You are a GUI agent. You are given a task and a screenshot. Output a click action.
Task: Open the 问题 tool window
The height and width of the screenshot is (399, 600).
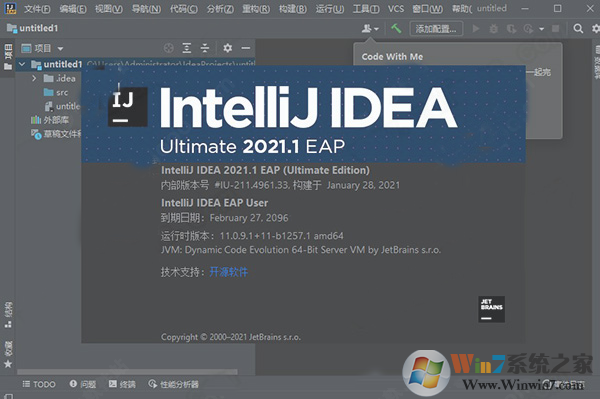click(83, 384)
